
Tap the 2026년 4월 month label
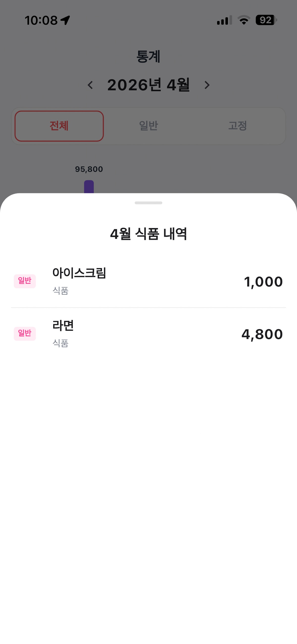[x=148, y=85]
